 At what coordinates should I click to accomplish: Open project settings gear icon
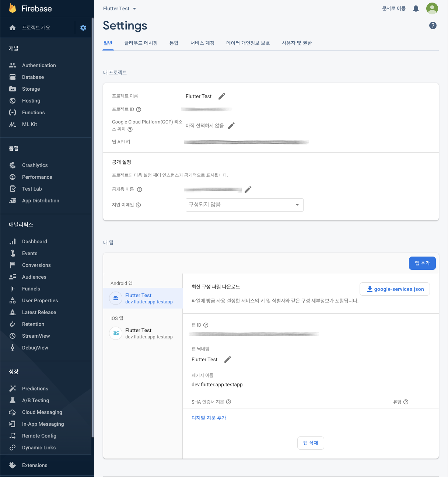83,28
